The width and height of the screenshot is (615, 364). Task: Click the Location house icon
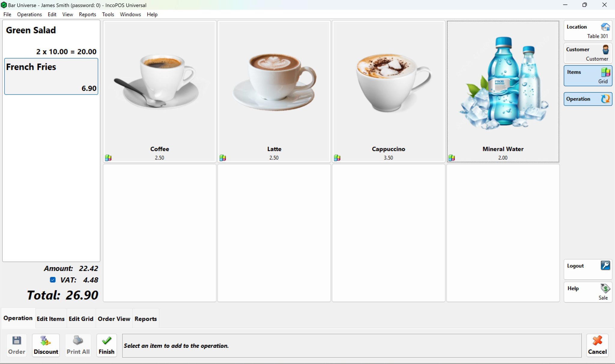(x=605, y=27)
